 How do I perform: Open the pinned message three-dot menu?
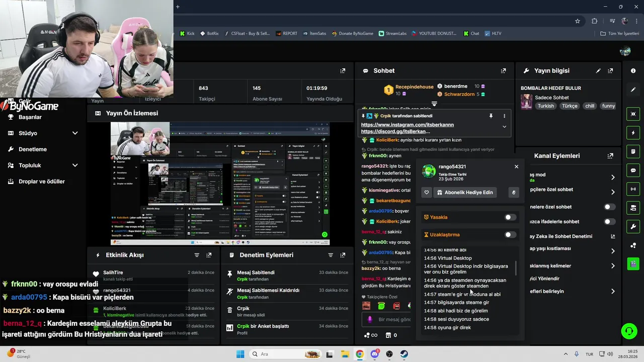(x=504, y=116)
